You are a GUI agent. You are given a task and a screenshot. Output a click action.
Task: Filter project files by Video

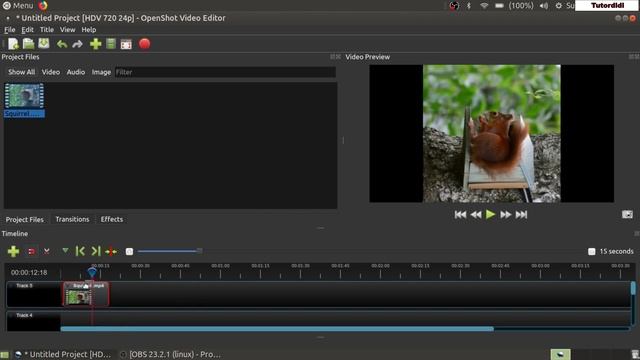point(51,72)
